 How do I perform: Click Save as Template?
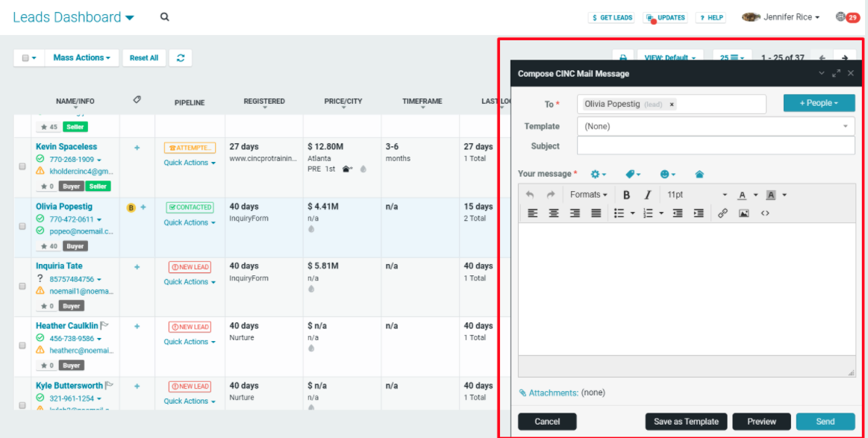685,421
